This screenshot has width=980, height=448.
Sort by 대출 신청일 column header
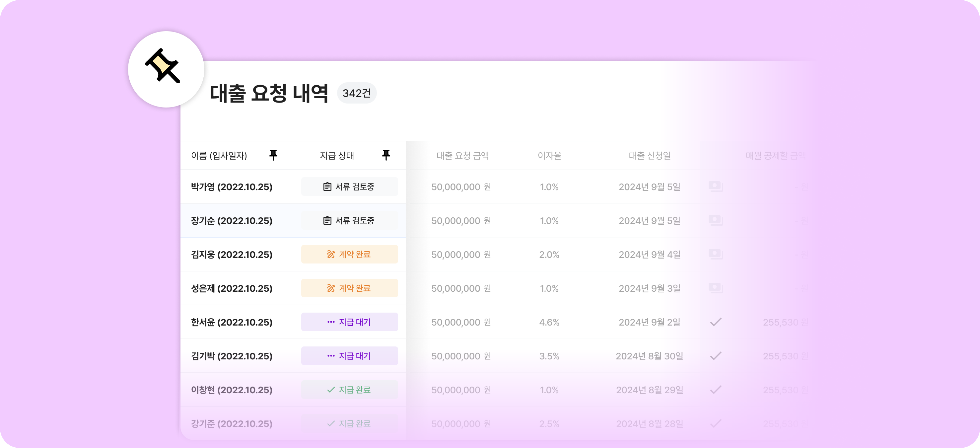point(649,155)
